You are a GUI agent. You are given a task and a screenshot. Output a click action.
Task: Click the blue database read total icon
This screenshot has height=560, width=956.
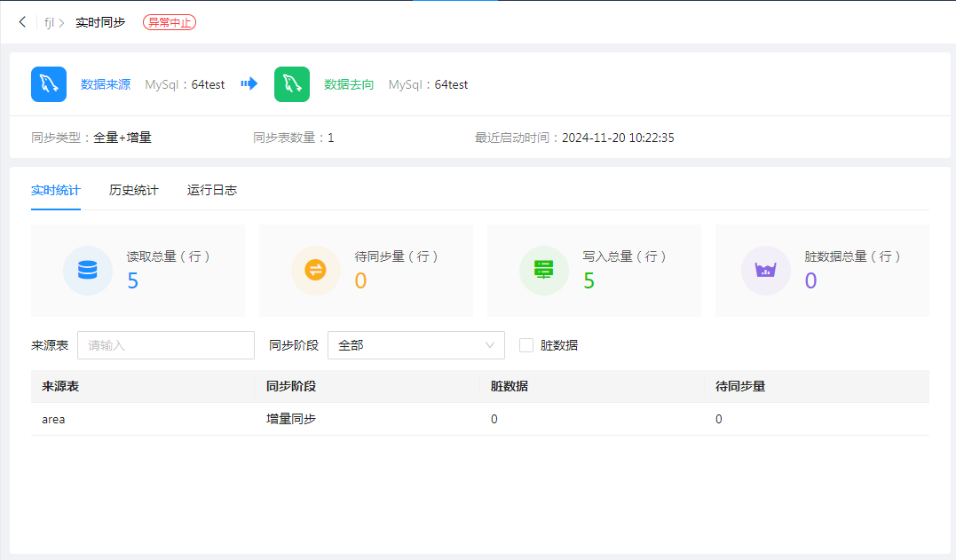point(87,270)
